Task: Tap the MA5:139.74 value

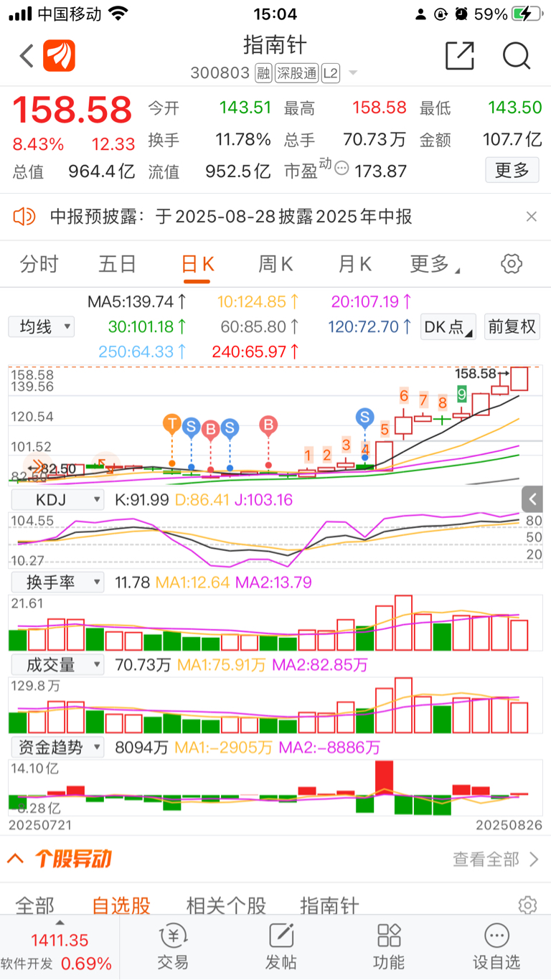Action: (x=138, y=301)
